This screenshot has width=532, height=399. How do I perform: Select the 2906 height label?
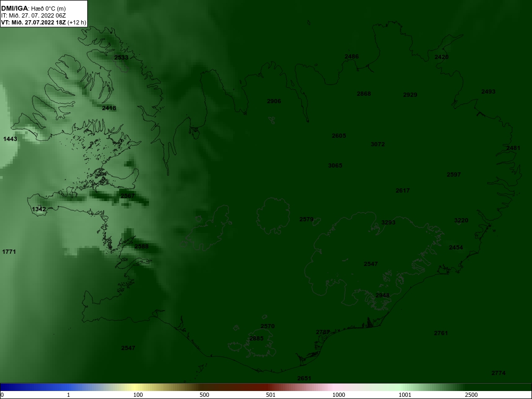[274, 101]
